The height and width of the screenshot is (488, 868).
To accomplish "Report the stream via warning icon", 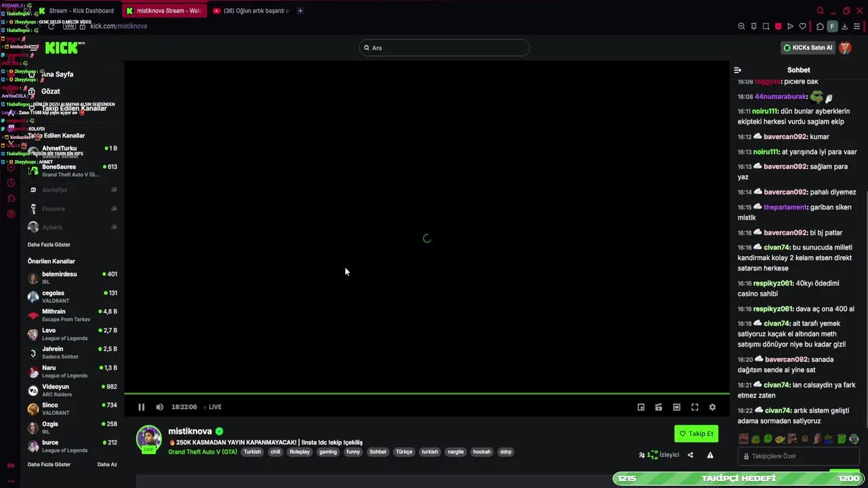I will [x=710, y=455].
